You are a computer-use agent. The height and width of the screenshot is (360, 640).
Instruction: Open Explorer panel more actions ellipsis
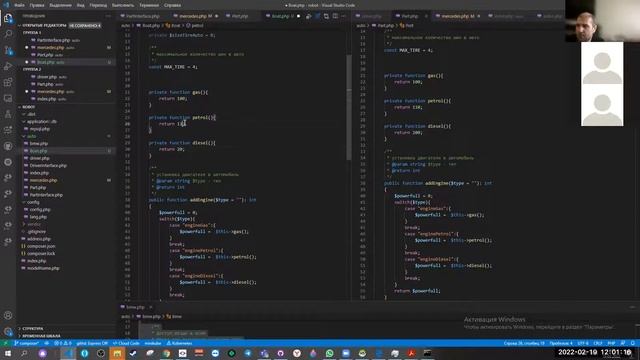(108, 16)
